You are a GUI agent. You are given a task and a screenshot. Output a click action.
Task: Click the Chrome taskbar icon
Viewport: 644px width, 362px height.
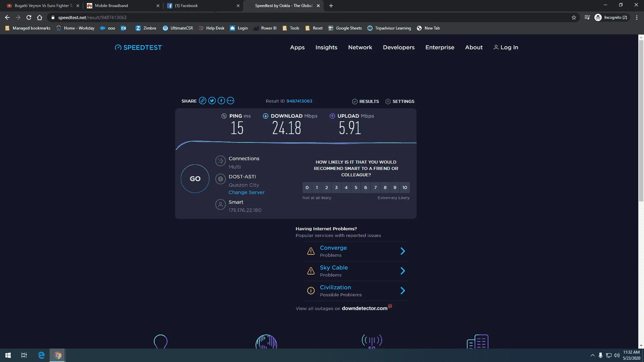(x=58, y=355)
